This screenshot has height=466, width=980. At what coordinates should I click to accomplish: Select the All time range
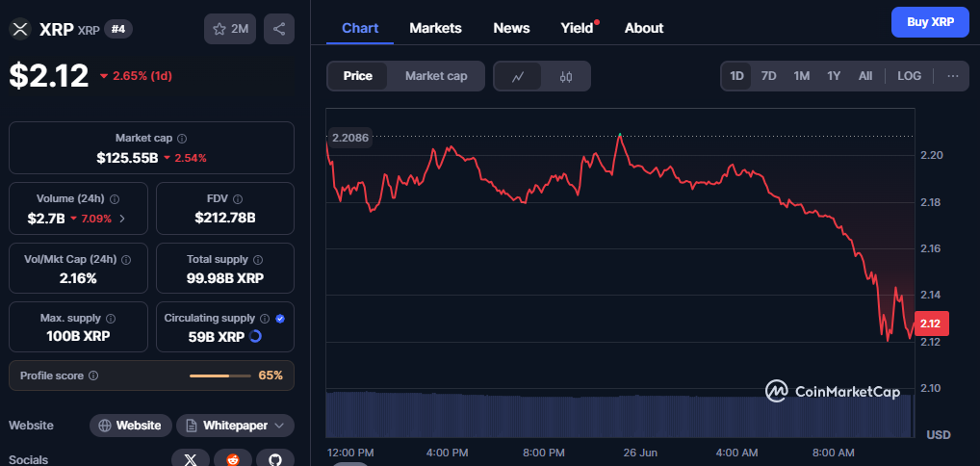(865, 76)
